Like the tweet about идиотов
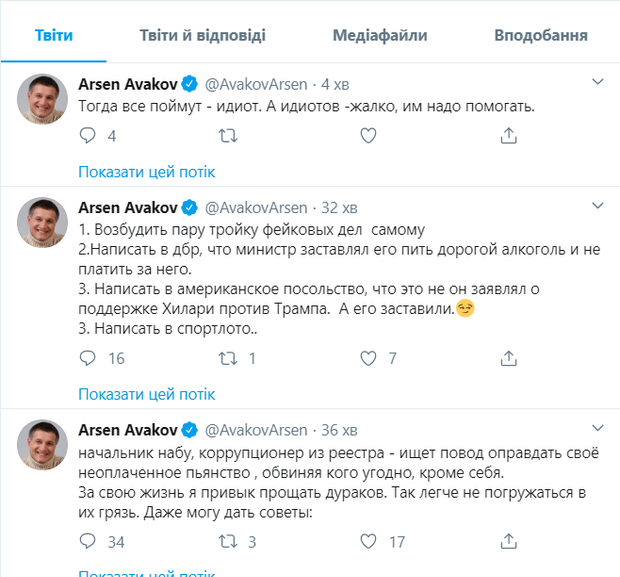620x577 pixels. 367,135
